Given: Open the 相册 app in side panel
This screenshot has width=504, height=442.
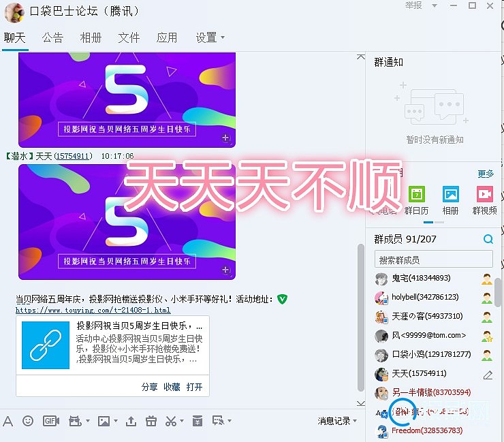Looking at the screenshot, I should tap(450, 200).
